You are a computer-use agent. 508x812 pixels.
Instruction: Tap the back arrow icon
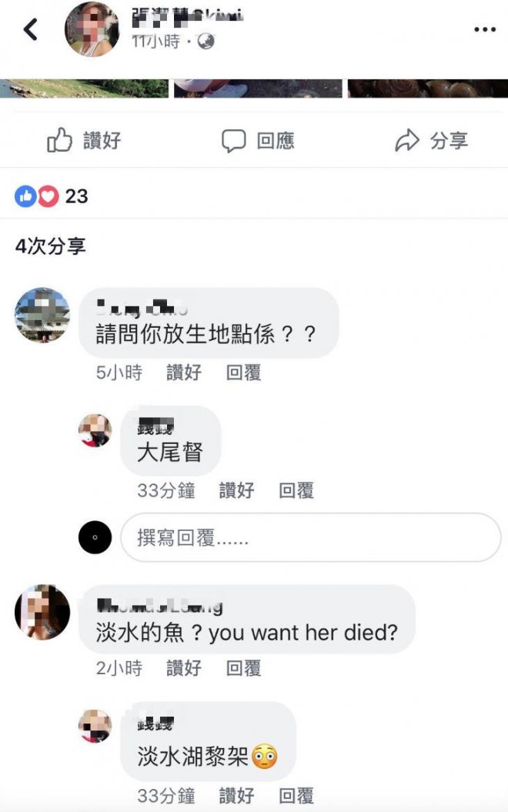point(31,29)
